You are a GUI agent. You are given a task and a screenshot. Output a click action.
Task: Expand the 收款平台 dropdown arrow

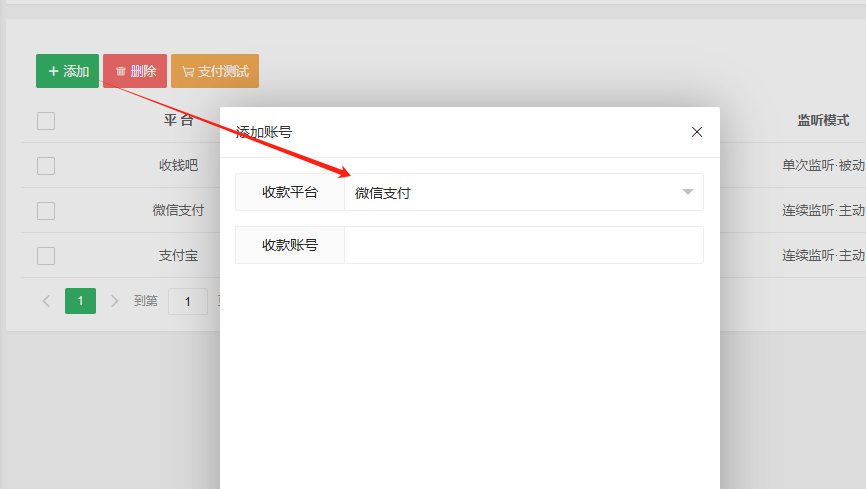point(687,192)
